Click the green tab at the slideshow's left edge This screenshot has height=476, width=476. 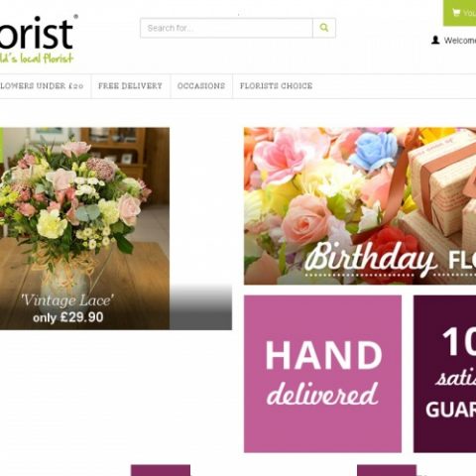(x=1, y=145)
